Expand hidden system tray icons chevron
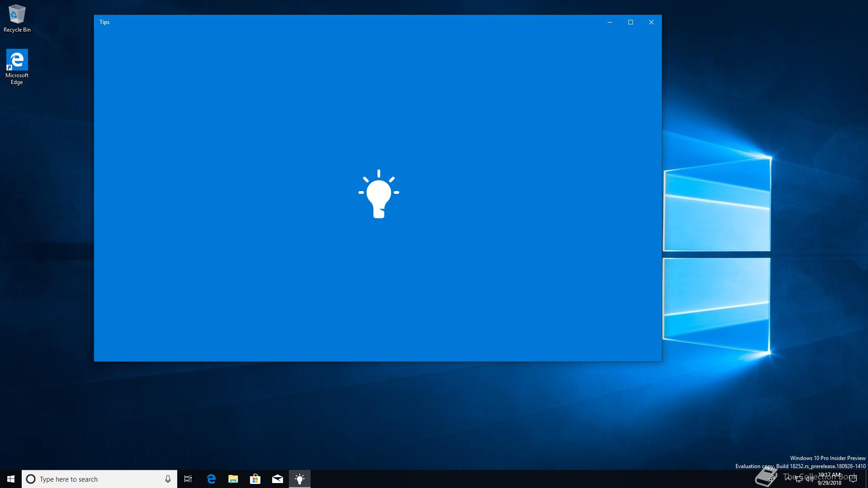This screenshot has height=488, width=868. coord(788,479)
